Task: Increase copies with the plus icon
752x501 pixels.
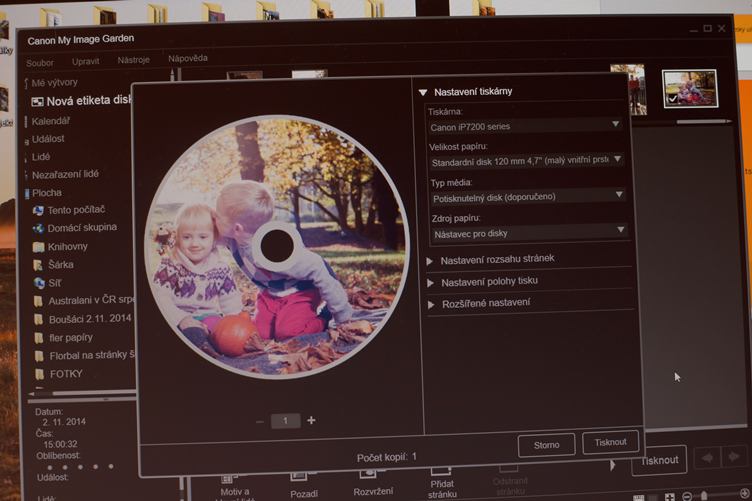Action: pyautogui.click(x=311, y=420)
